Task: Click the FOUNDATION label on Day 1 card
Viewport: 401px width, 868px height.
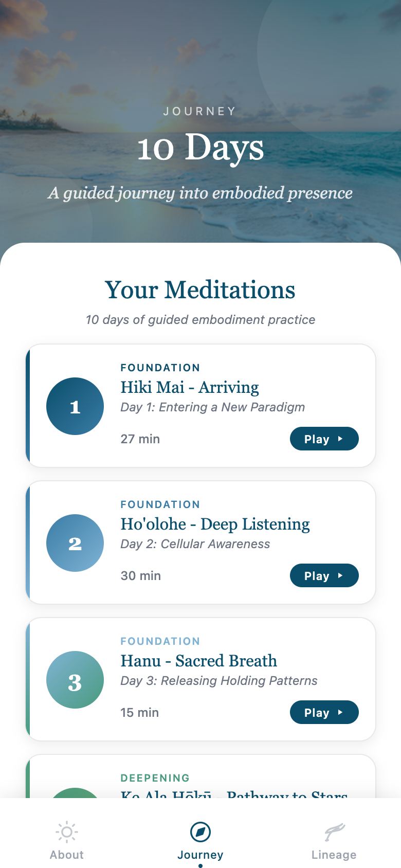Action: [x=160, y=368]
